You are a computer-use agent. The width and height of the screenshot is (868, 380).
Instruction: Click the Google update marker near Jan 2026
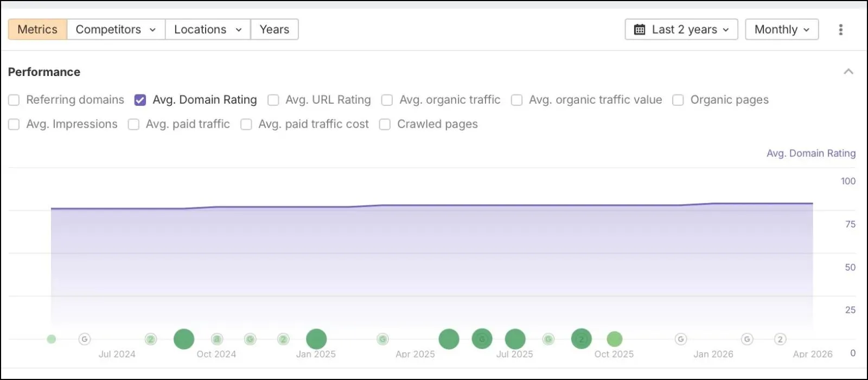pos(681,339)
